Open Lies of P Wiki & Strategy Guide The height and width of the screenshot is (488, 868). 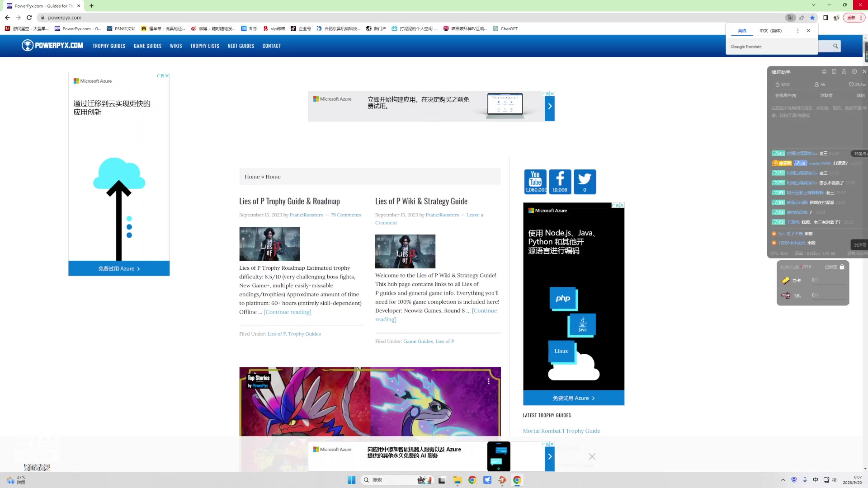(421, 202)
